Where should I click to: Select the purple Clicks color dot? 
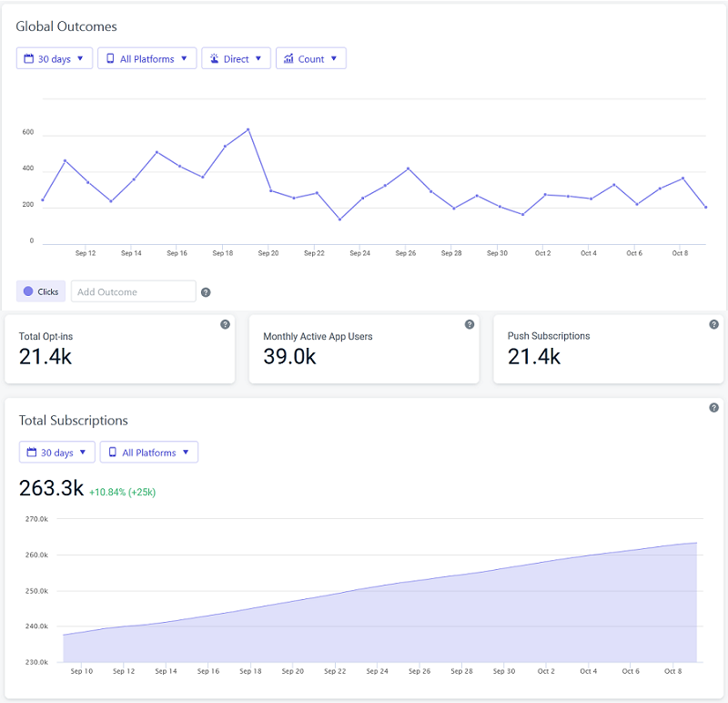pyautogui.click(x=28, y=291)
